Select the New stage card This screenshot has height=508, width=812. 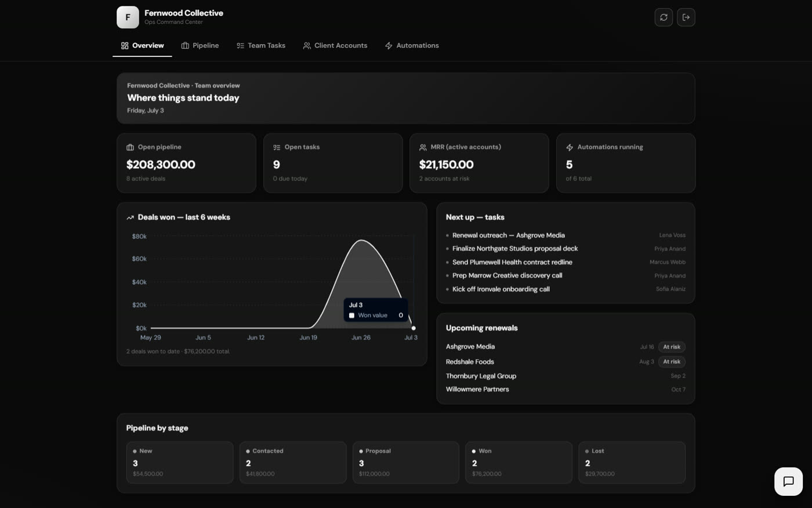[x=180, y=462]
